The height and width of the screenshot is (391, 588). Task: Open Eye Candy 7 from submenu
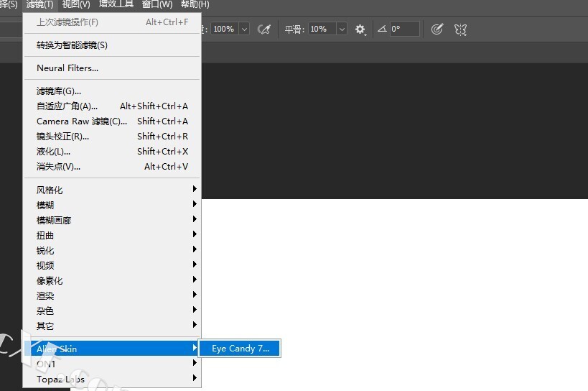point(240,349)
